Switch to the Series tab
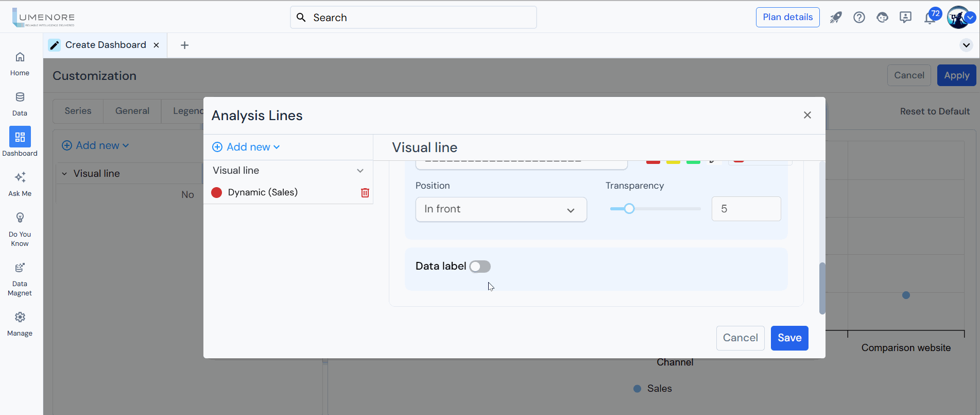 point(78,111)
